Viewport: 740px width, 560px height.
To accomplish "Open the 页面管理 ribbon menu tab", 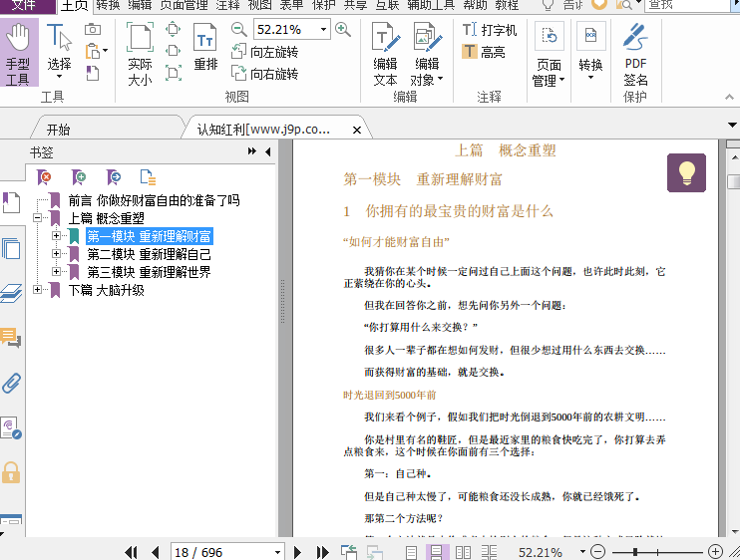I will pos(185,5).
